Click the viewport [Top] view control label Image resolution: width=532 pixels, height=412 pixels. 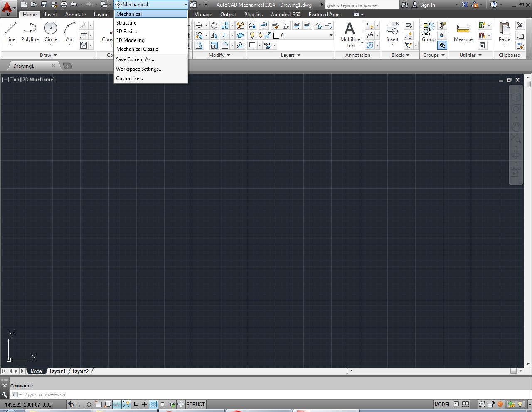pyautogui.click(x=15, y=80)
